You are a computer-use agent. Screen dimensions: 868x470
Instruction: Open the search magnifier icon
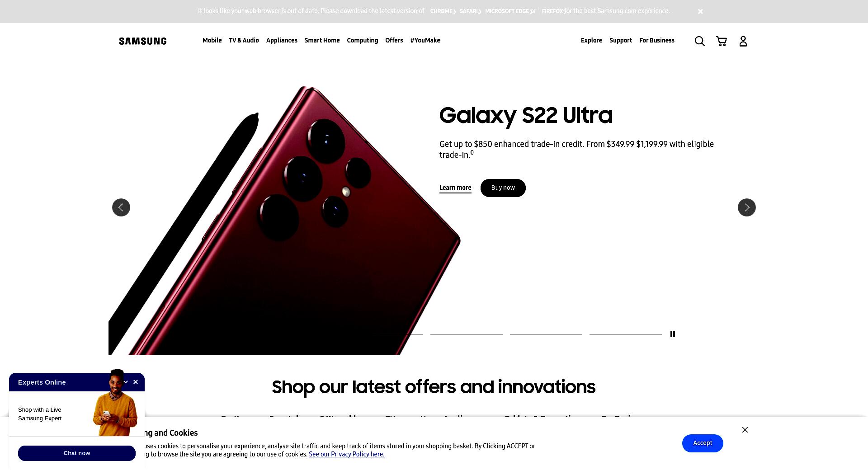[x=699, y=41]
